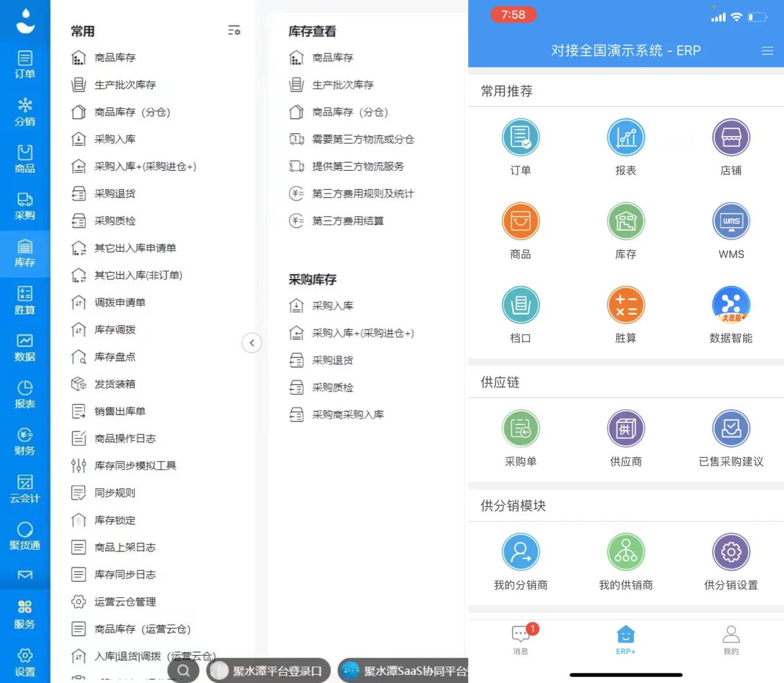Open the WMS icon under 常用推荐
784x683 pixels.
[x=731, y=221]
